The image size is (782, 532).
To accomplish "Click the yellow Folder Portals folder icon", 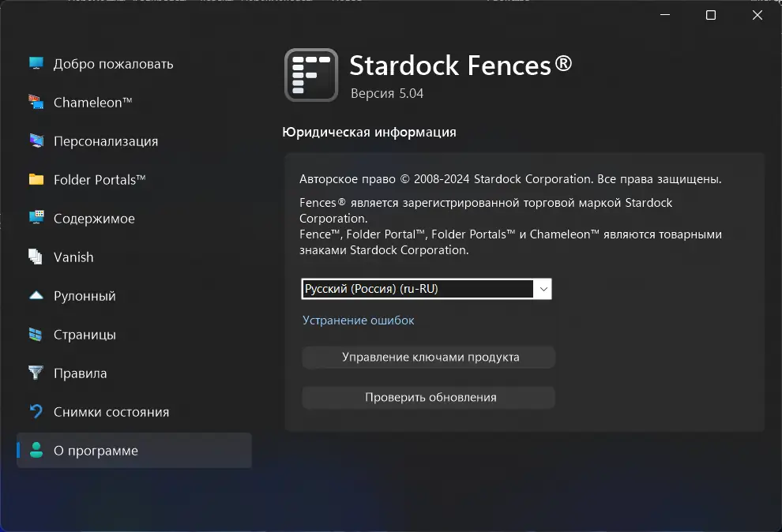I will coord(36,179).
